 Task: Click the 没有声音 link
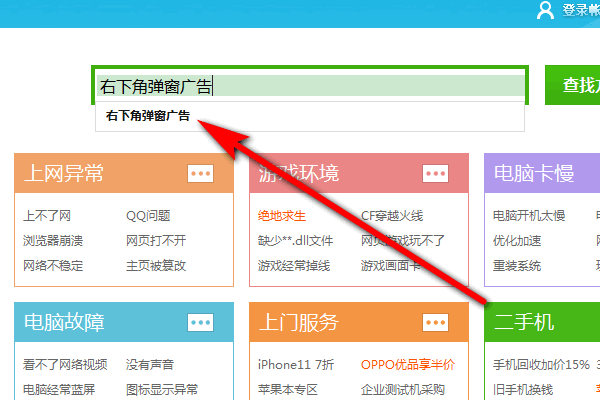point(150,364)
